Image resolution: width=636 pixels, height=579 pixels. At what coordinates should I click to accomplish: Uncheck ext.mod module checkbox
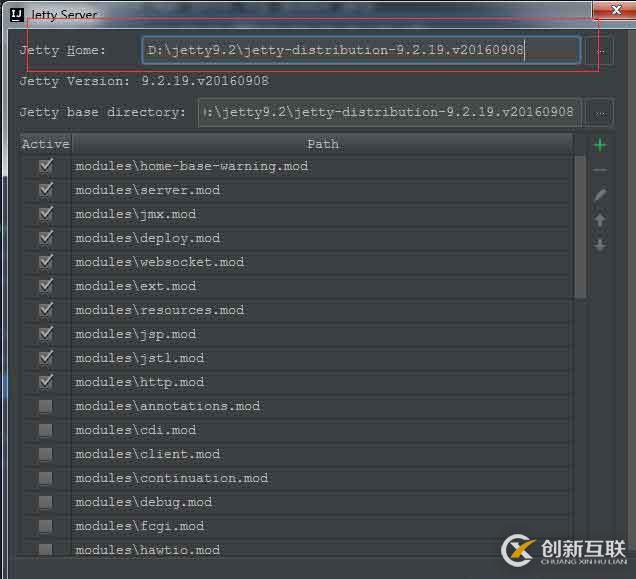click(45, 286)
